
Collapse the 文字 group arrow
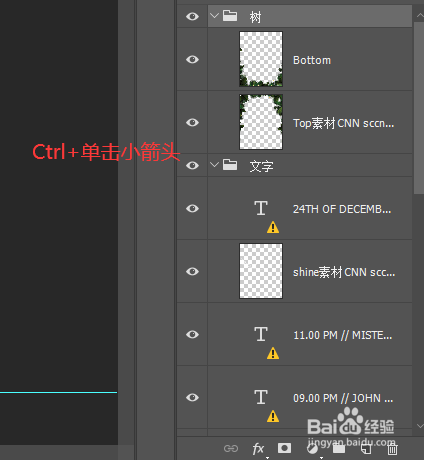[x=215, y=164]
